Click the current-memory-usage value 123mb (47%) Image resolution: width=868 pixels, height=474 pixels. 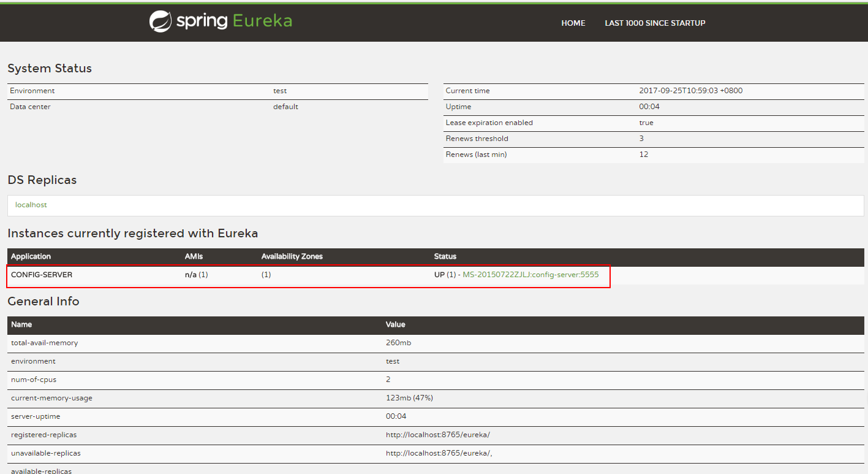click(409, 398)
